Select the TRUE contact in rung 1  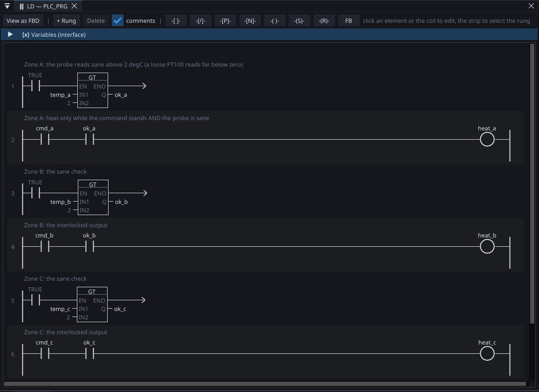pos(35,86)
